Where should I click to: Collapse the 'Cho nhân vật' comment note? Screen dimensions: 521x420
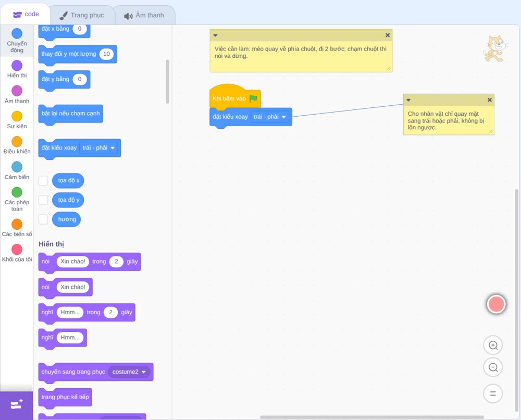point(408,100)
